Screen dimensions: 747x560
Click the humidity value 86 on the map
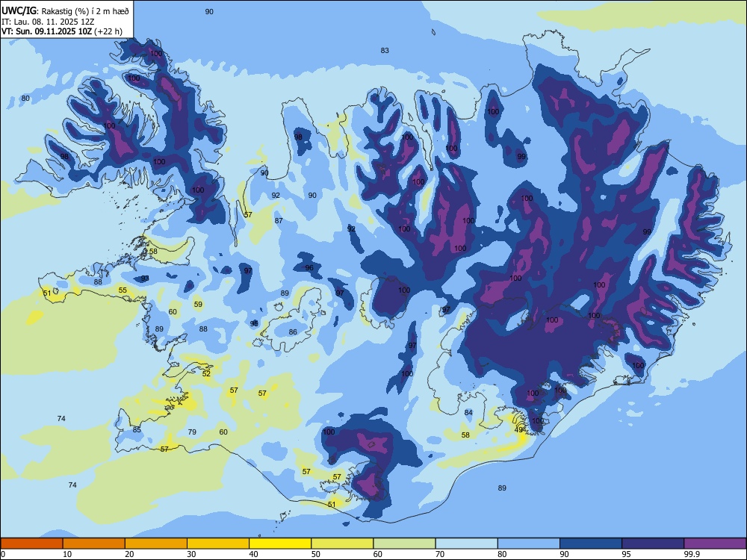(x=293, y=332)
